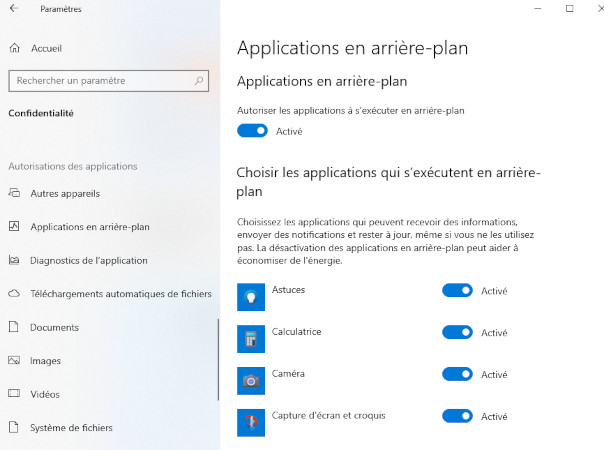Click Capture d'écran et croquis label
Image resolution: width=604 pixels, height=450 pixels.
click(328, 415)
